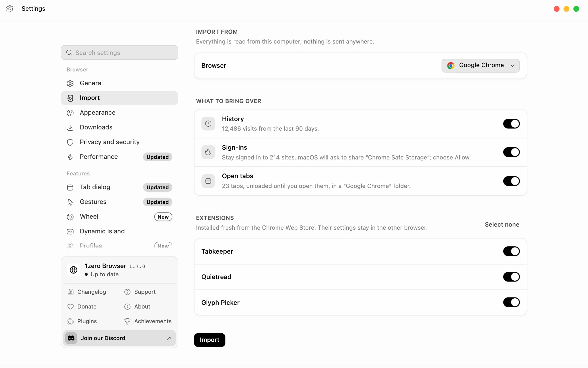Image resolution: width=588 pixels, height=368 pixels.
Task: Go to Appearance settings
Action: click(119, 113)
